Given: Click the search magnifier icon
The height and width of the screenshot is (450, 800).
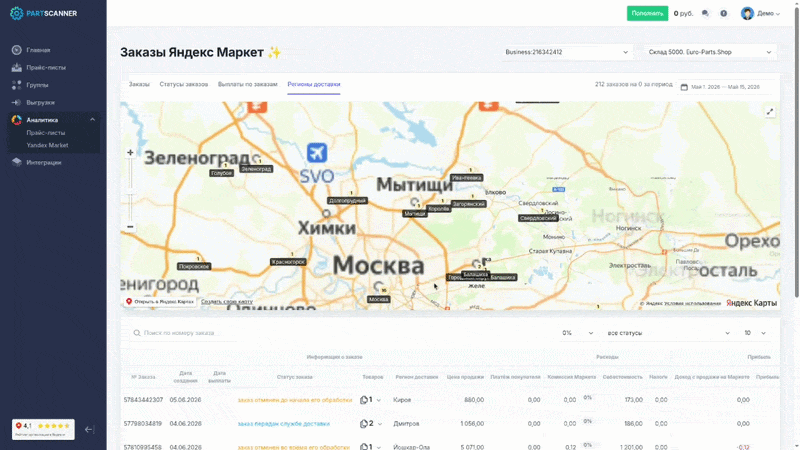Looking at the screenshot, I should pyautogui.click(x=137, y=333).
